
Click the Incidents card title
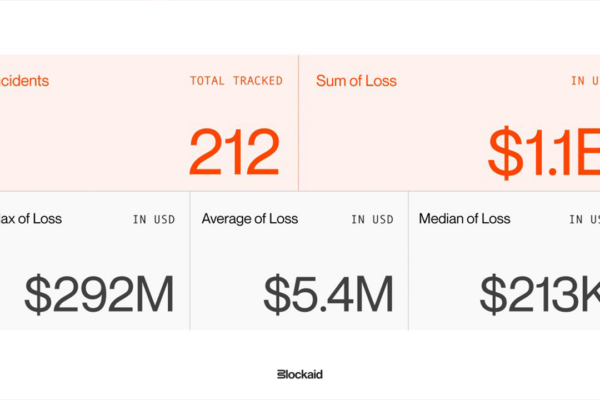point(24,81)
